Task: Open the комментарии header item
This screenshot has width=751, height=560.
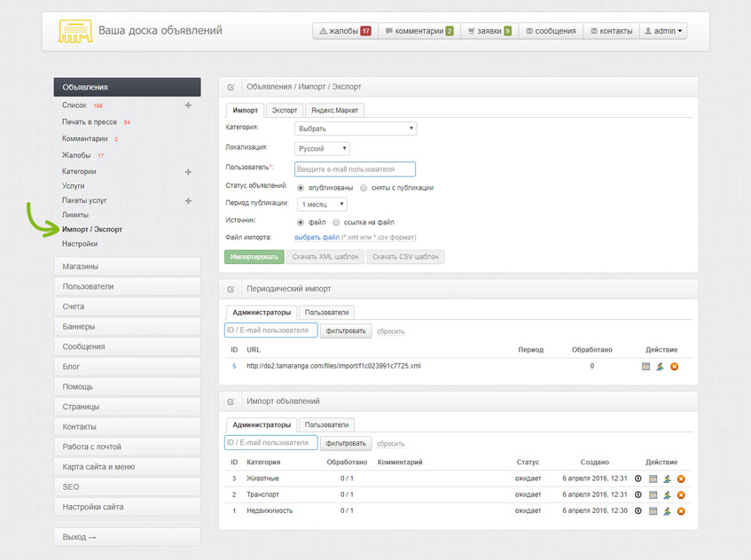Action: point(419,31)
